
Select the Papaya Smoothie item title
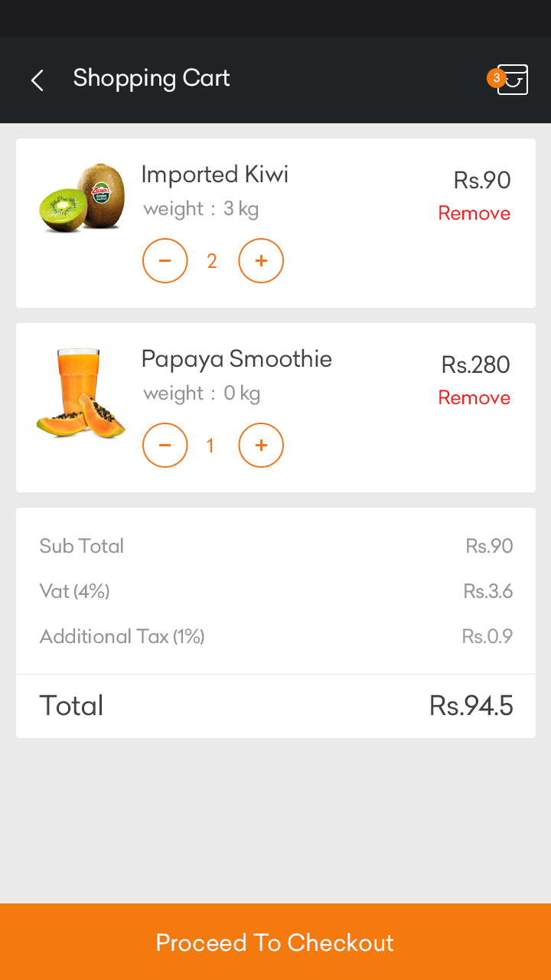click(236, 359)
